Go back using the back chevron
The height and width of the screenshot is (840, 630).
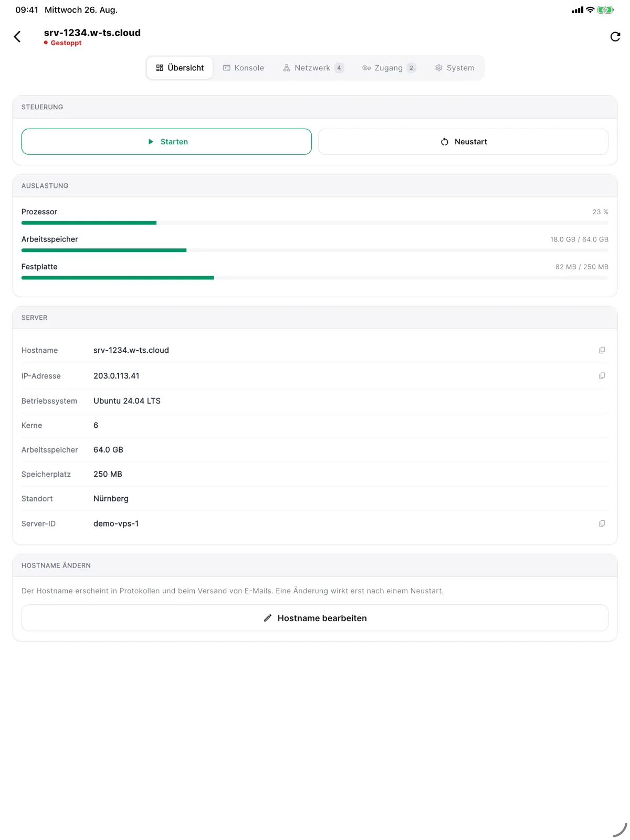coord(17,37)
